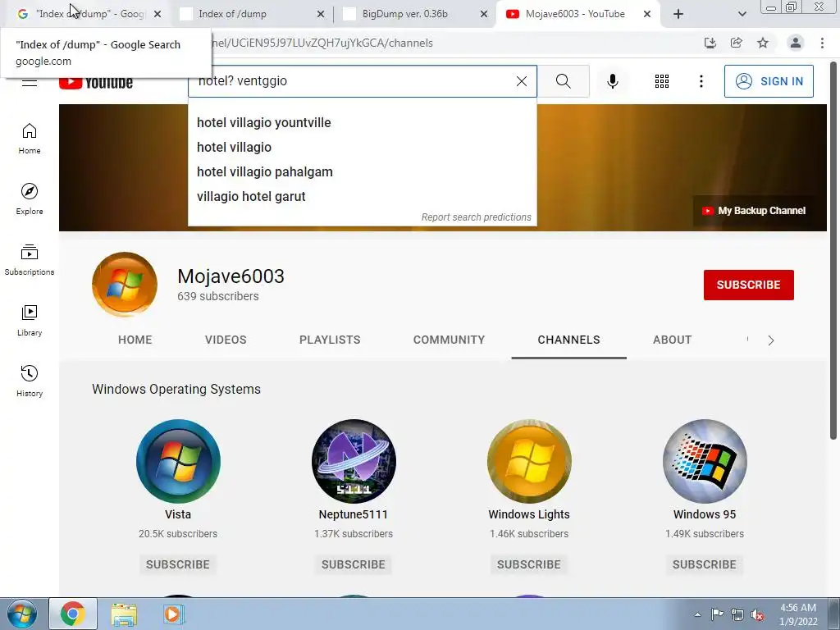The image size is (840, 630).
Task: Close the Mojave6003 - YouTube tab
Action: pos(647,14)
